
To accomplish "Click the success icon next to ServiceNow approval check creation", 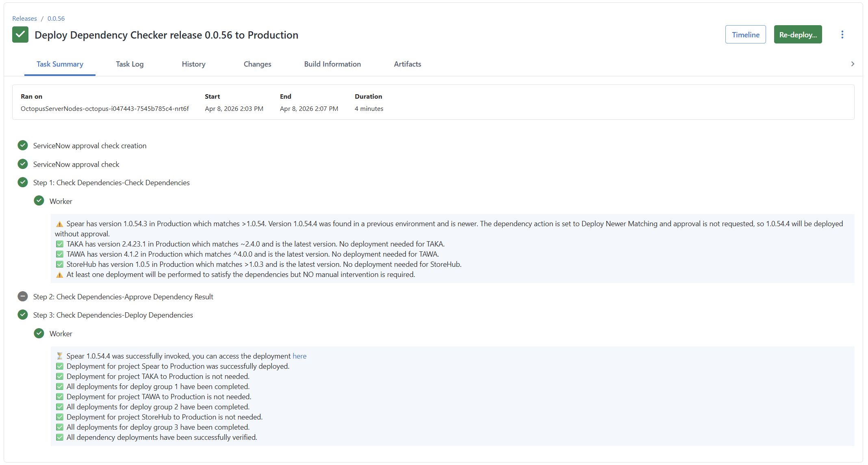I will (x=23, y=145).
